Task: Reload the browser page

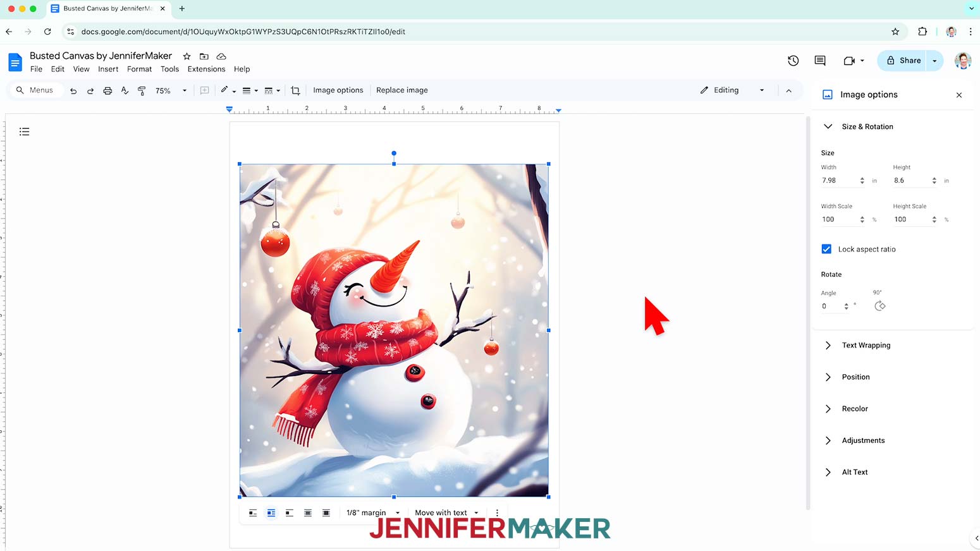Action: (47, 32)
